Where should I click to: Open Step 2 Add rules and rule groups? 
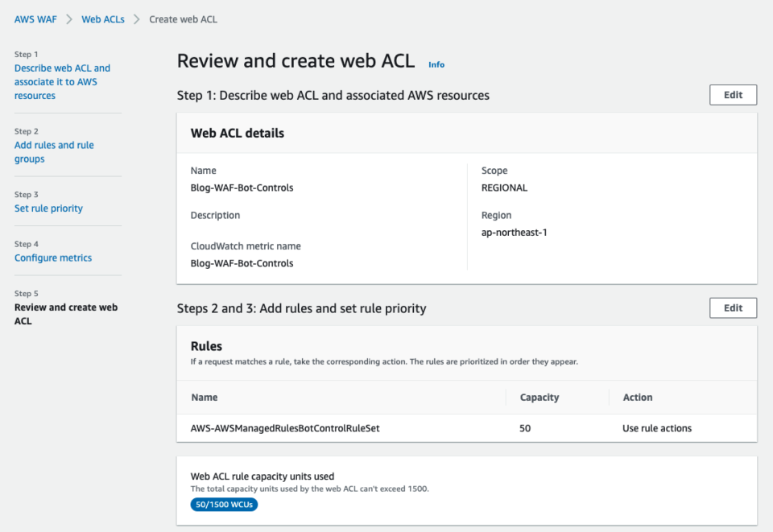coord(54,151)
